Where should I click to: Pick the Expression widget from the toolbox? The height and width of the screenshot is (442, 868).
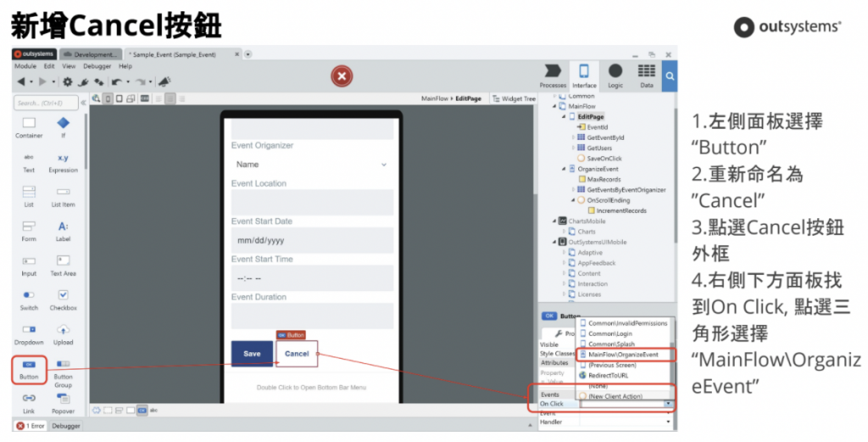pos(63,163)
